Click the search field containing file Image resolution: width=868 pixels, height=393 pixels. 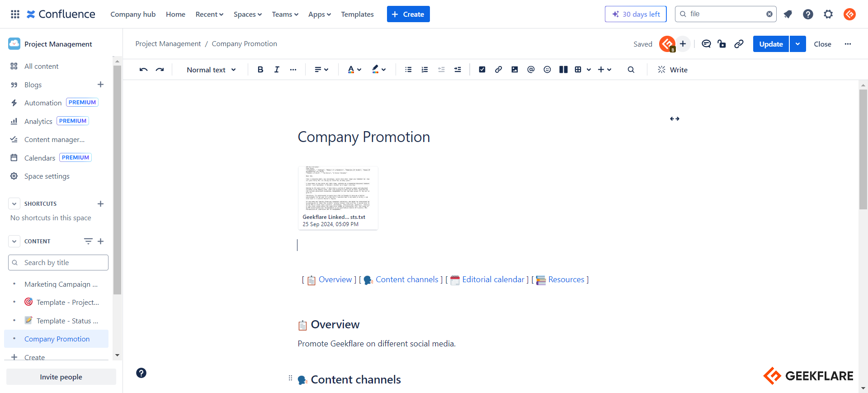(725, 14)
